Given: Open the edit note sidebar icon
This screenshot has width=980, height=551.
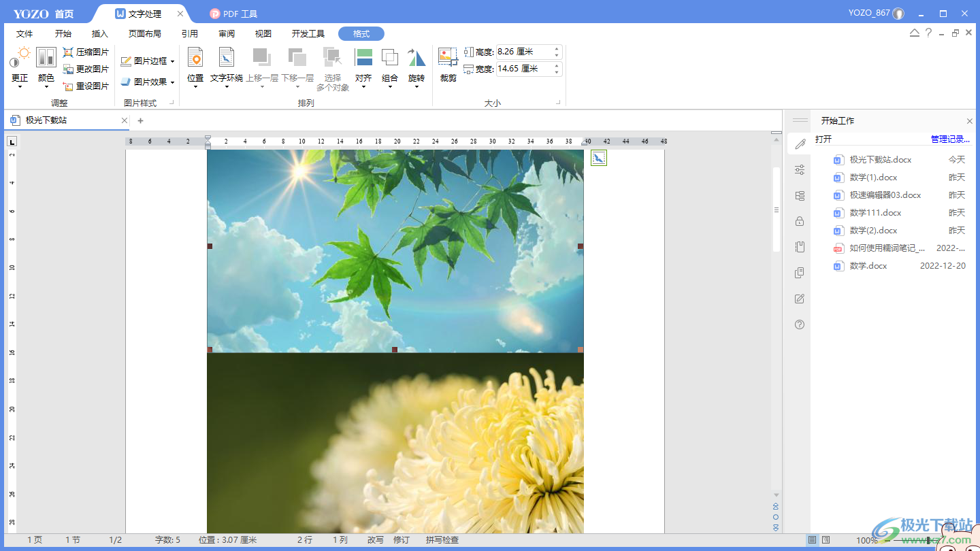Looking at the screenshot, I should (x=800, y=299).
